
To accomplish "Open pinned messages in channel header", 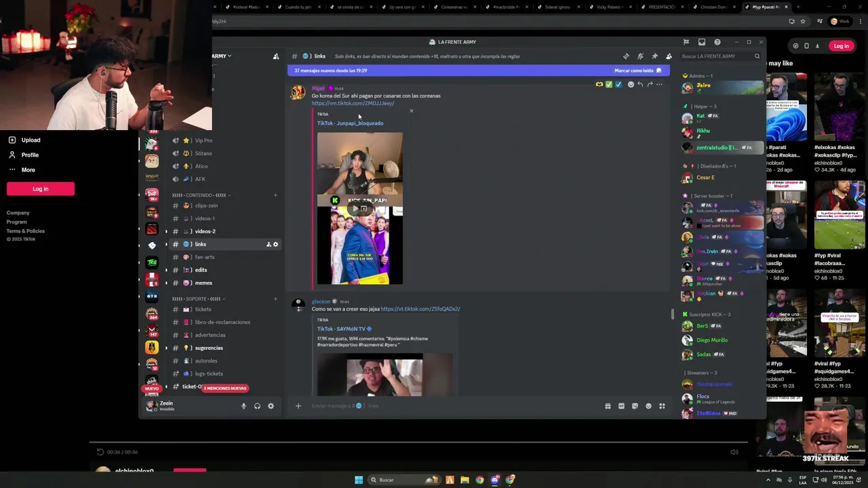I will click(x=654, y=56).
